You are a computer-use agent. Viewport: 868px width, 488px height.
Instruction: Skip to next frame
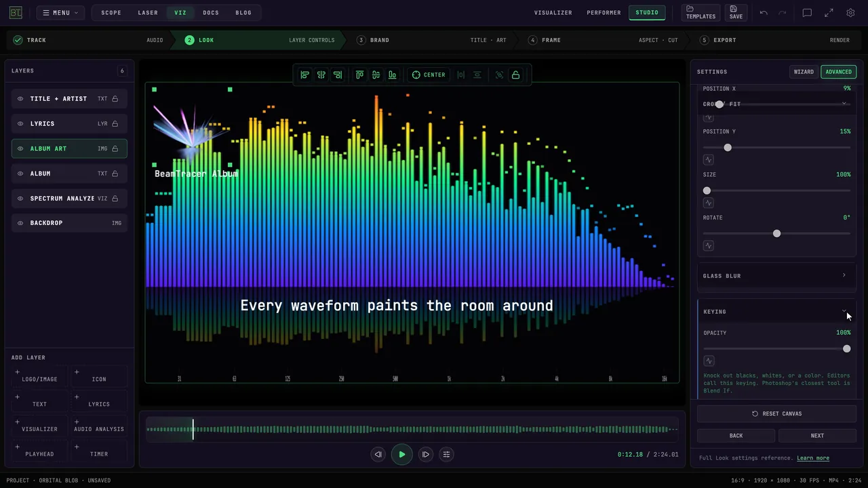(425, 454)
